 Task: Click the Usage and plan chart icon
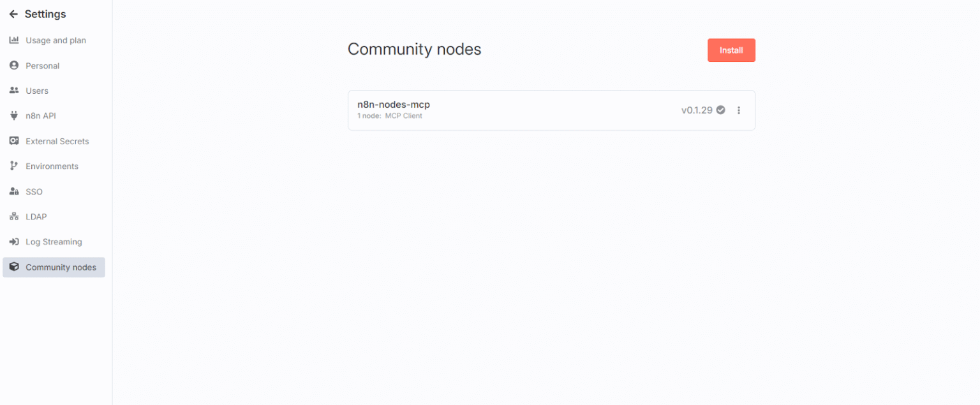pyautogui.click(x=14, y=40)
